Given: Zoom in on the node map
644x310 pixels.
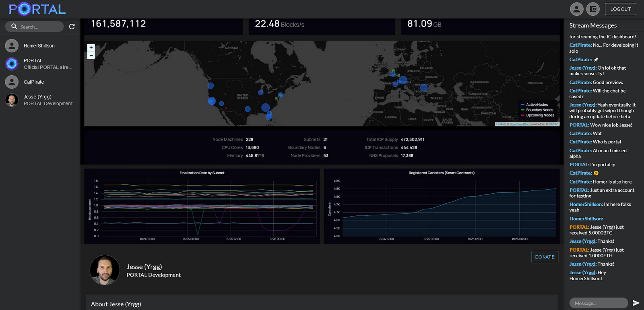Looking at the screenshot, I should pyautogui.click(x=91, y=48).
